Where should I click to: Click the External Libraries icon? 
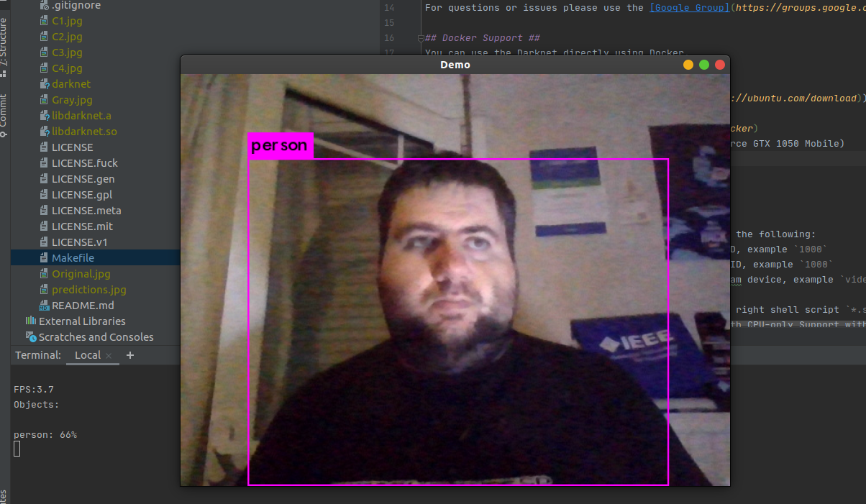coord(31,321)
